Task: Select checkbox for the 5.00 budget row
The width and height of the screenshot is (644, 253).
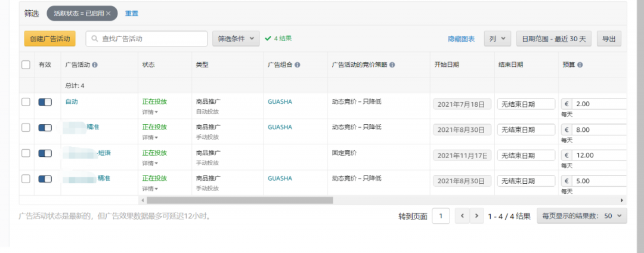Action: tap(26, 178)
